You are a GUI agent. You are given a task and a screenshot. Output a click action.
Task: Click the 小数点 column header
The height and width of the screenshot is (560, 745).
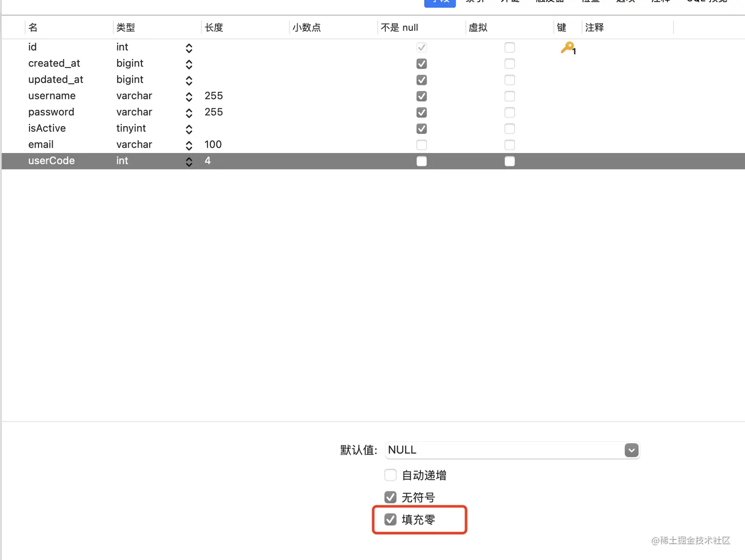pyautogui.click(x=306, y=28)
